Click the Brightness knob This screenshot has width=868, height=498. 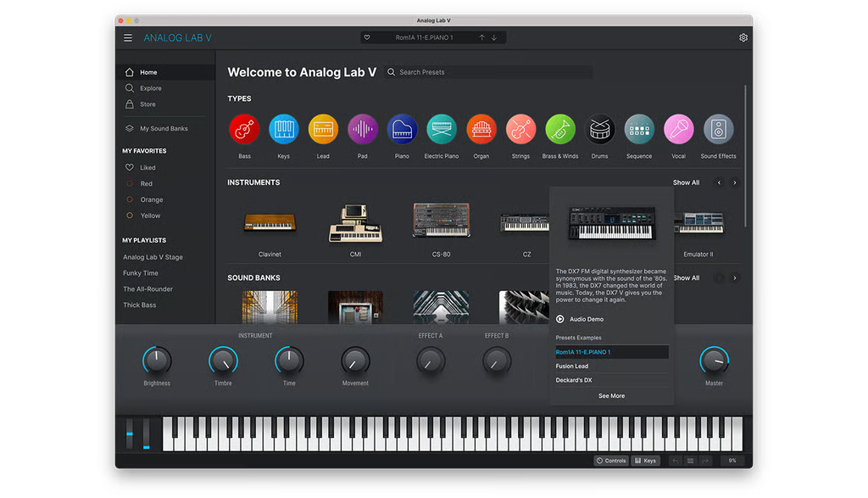pos(157,361)
